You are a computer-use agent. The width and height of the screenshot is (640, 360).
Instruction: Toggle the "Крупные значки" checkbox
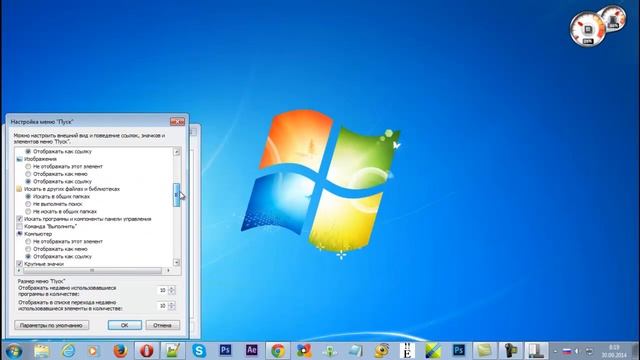20,264
